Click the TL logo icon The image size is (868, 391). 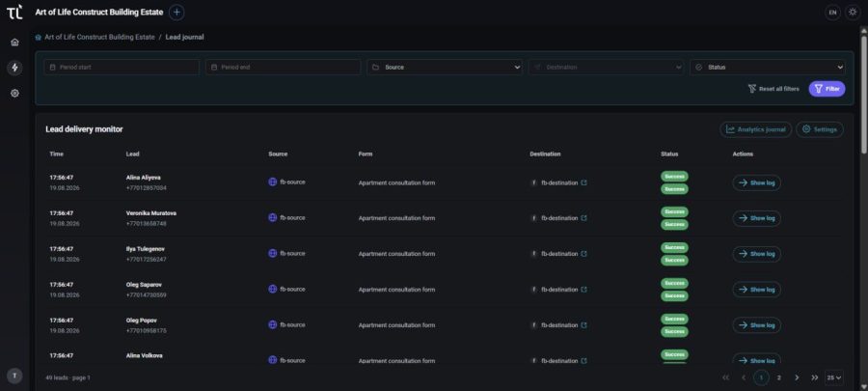14,13
